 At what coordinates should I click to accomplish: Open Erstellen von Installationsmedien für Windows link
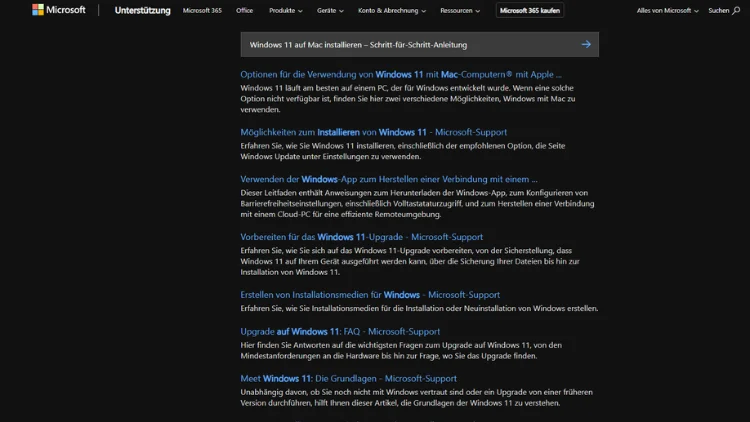370,295
